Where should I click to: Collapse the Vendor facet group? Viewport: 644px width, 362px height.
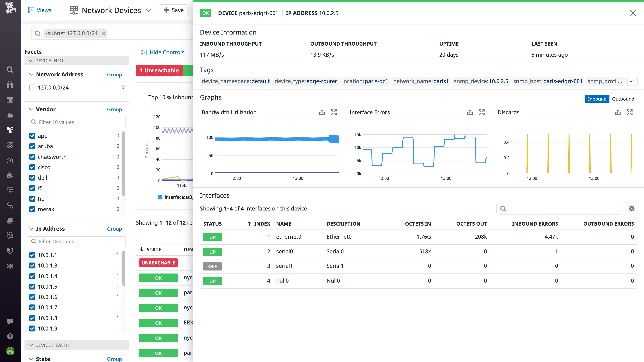[x=31, y=109]
